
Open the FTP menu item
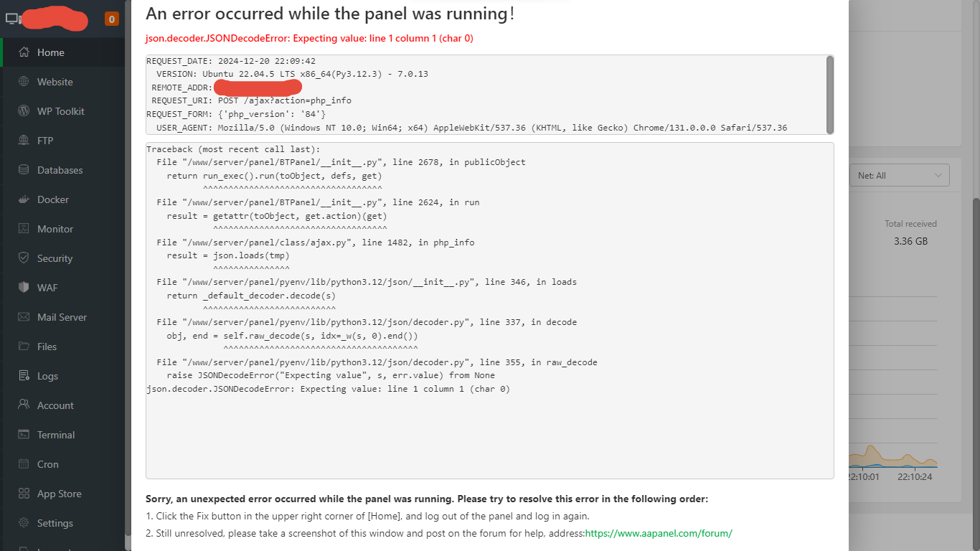(x=45, y=141)
